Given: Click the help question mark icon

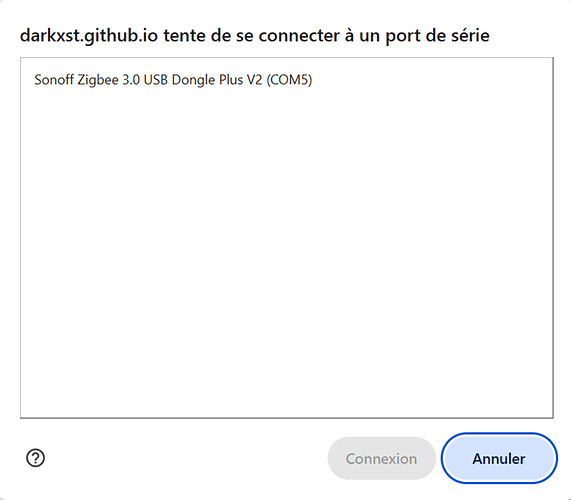Looking at the screenshot, I should point(35,458).
